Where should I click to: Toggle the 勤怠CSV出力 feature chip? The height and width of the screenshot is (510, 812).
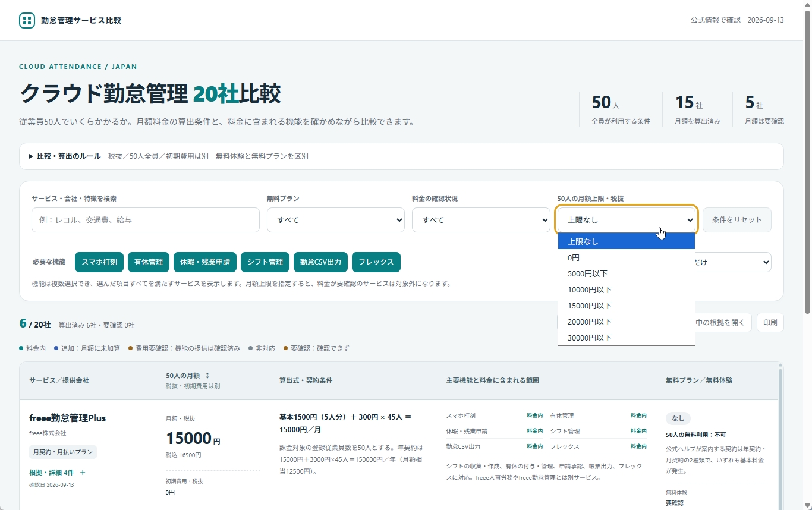pos(320,262)
